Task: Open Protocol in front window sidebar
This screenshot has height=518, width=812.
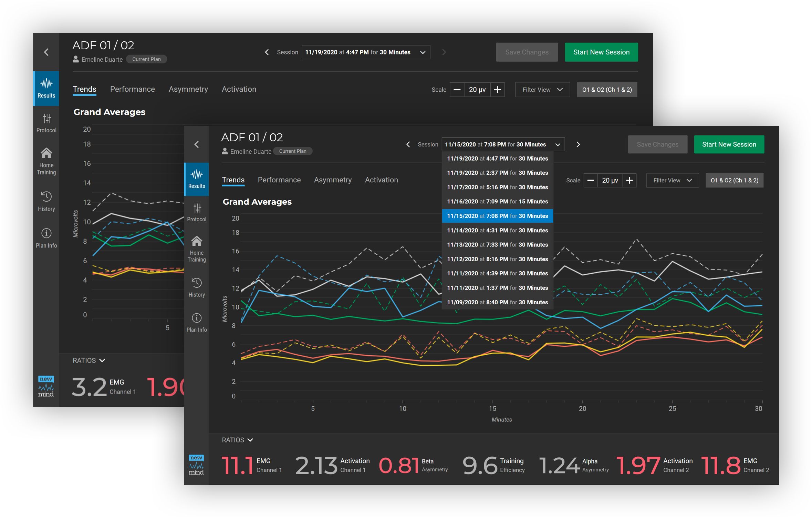Action: [x=196, y=212]
